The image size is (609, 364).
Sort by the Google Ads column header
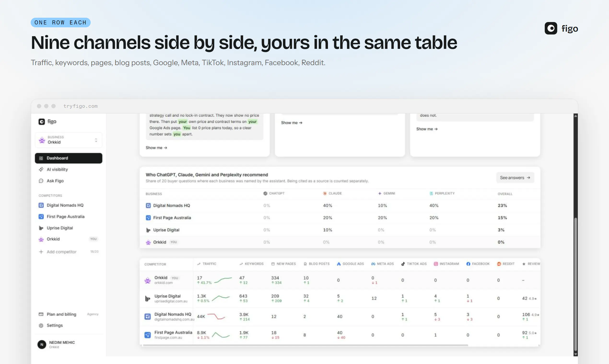[350, 264]
